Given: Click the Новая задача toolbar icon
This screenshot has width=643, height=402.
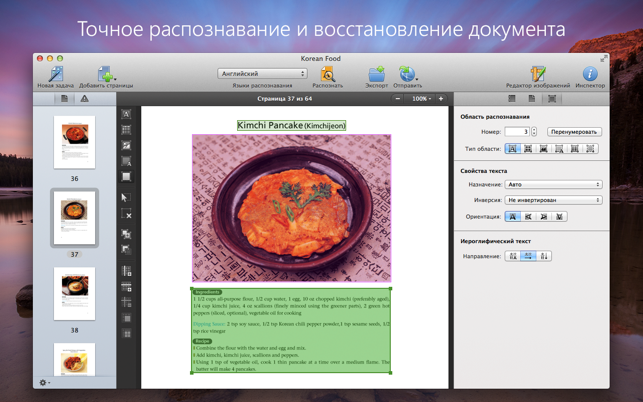Looking at the screenshot, I should [x=55, y=74].
